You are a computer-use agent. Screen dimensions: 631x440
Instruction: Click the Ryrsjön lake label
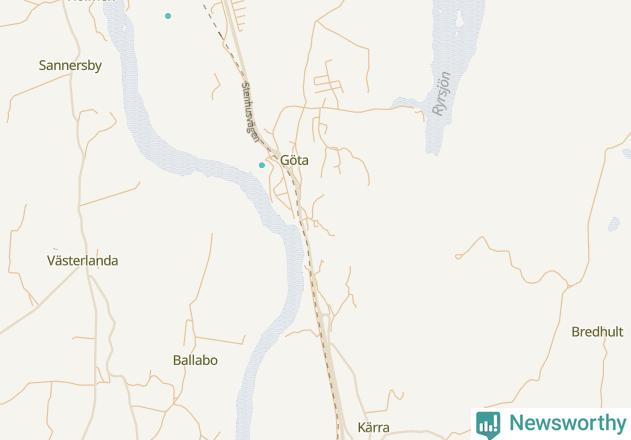(x=441, y=93)
